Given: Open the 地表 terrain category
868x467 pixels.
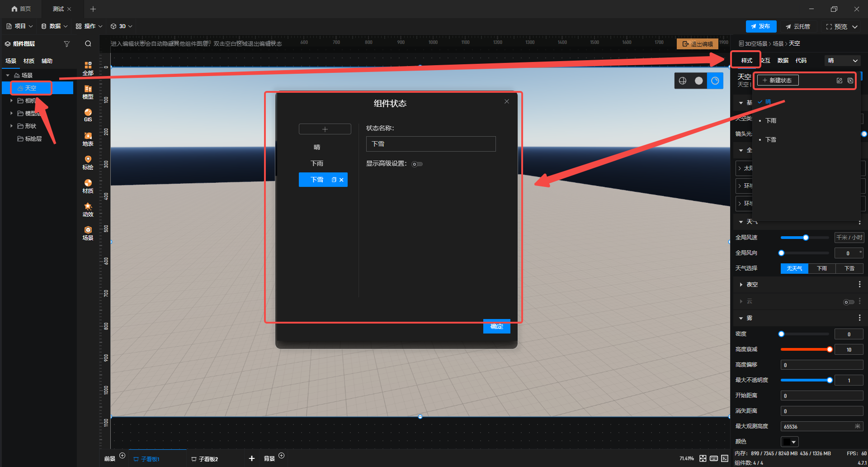Looking at the screenshot, I should point(88,139).
